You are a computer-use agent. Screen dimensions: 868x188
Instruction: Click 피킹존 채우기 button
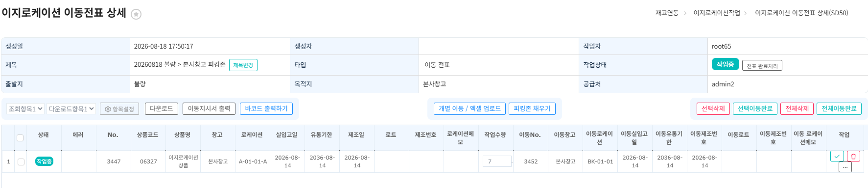point(532,108)
